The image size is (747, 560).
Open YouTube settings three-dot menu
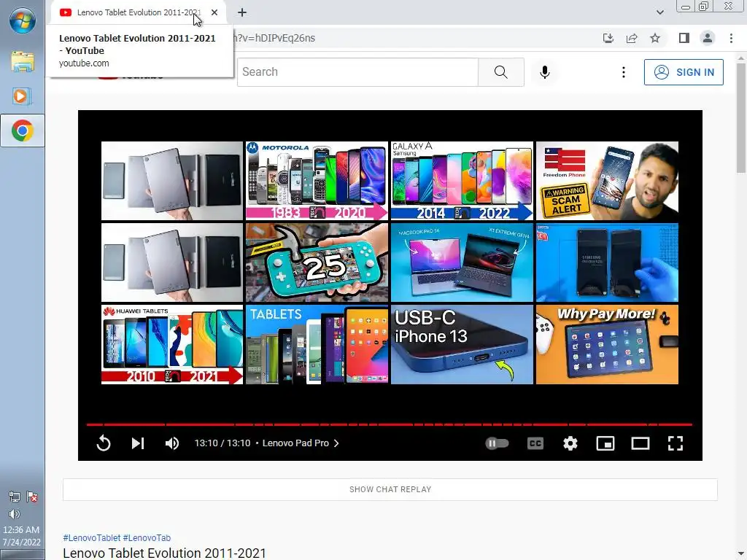[x=624, y=72]
